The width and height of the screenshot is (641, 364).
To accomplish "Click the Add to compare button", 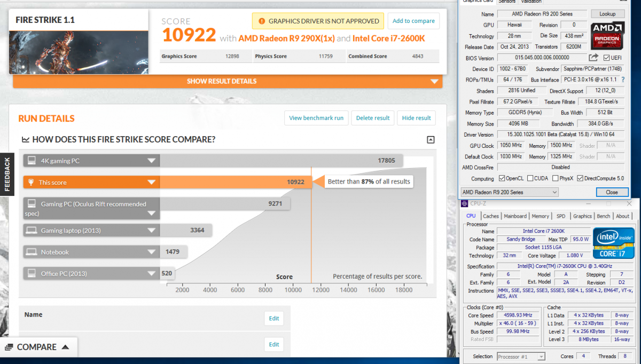I will [x=413, y=21].
